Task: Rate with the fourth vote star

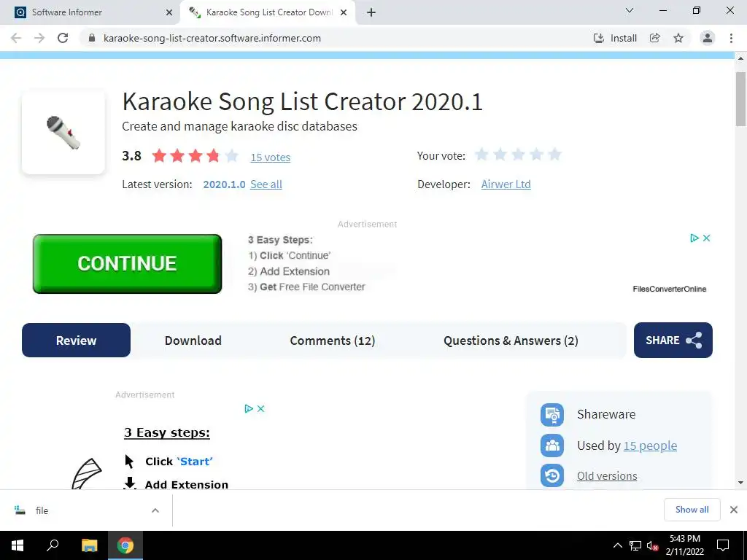Action: (x=536, y=155)
